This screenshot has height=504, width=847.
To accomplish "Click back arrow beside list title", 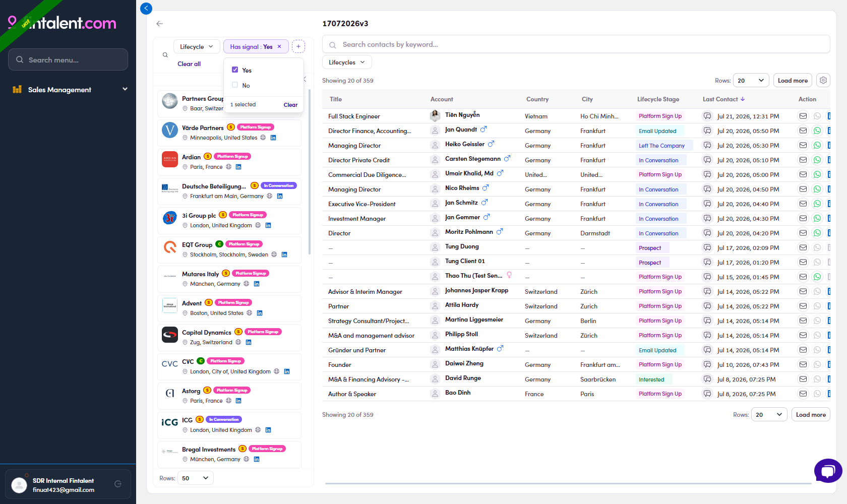I will tap(160, 24).
